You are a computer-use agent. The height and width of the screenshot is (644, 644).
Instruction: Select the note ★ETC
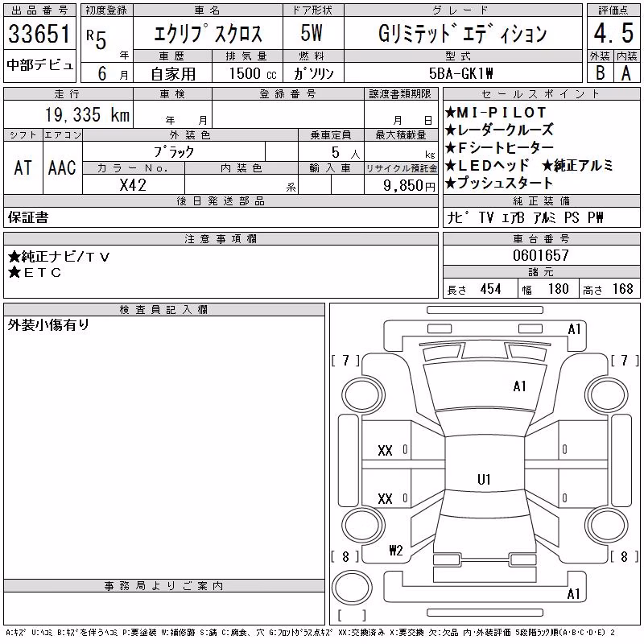coord(35,272)
